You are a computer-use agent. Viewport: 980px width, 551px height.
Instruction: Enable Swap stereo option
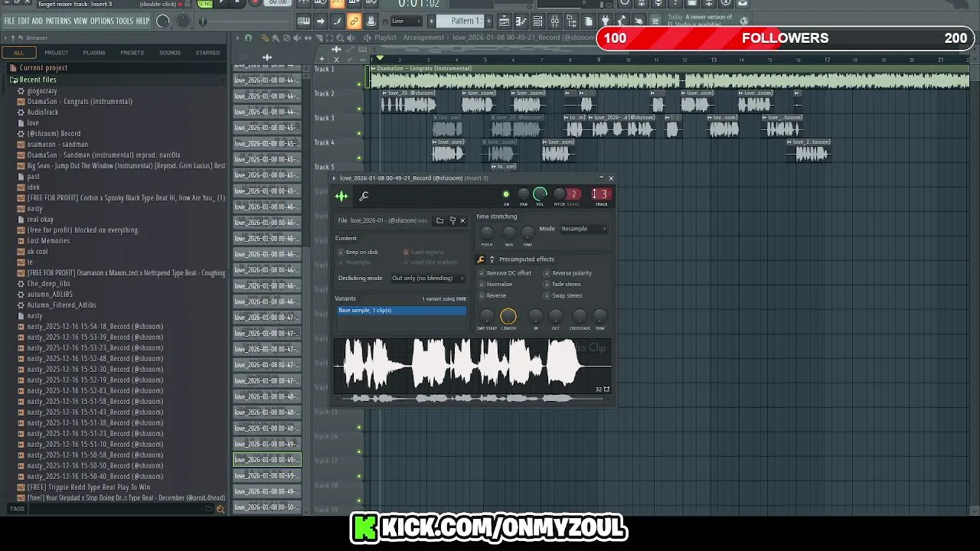563,295
